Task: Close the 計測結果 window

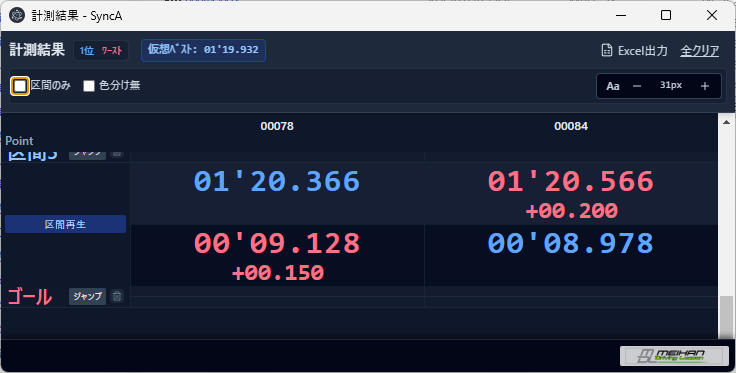Action: coord(712,15)
